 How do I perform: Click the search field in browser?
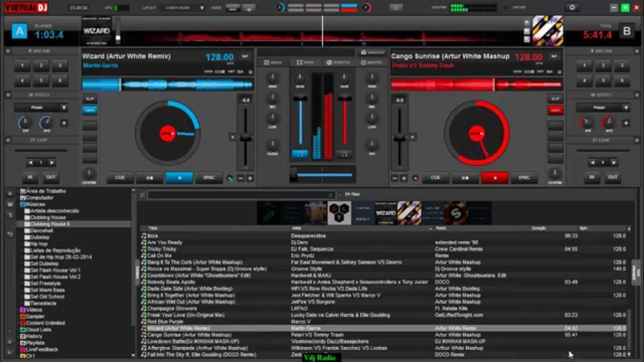[x=242, y=195]
